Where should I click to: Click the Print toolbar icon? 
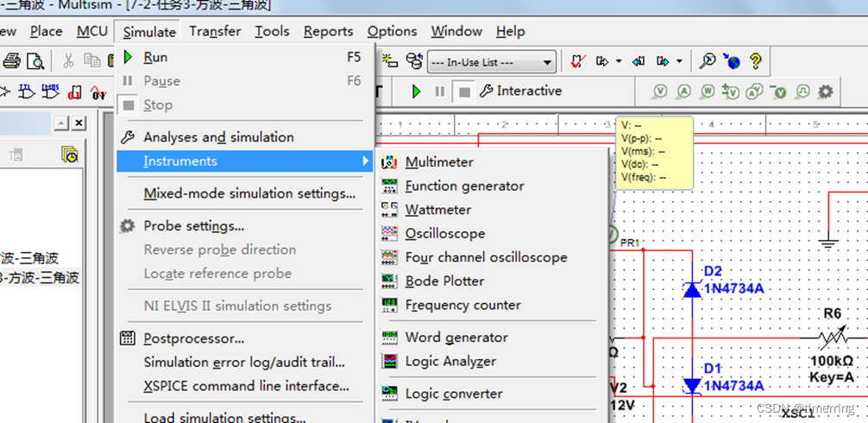coord(12,61)
